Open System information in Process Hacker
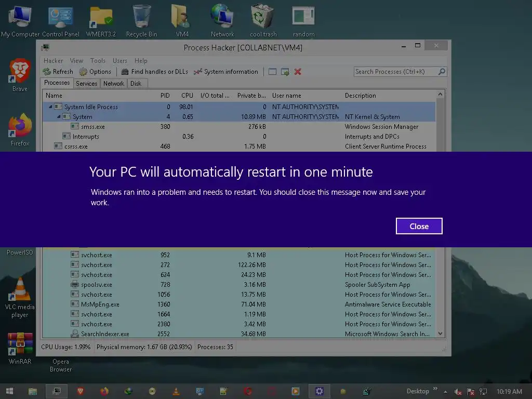Image resolution: width=532 pixels, height=399 pixels. 226,72
